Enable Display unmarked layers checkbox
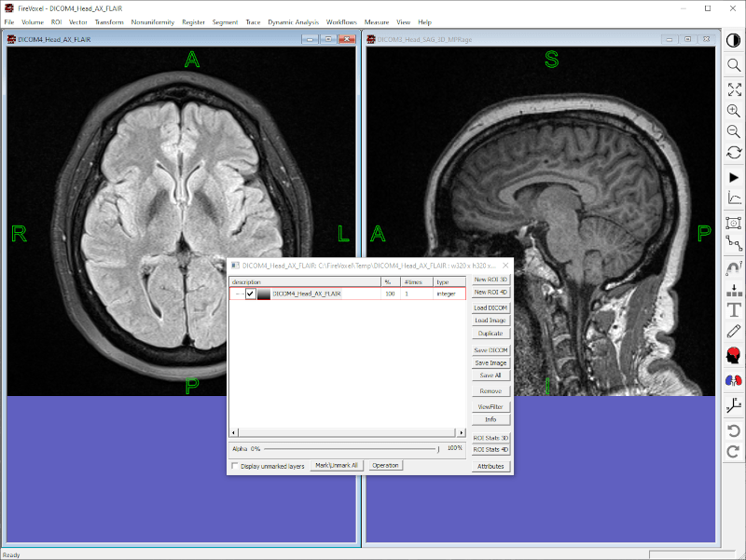This screenshot has height=560, width=746. [x=235, y=466]
